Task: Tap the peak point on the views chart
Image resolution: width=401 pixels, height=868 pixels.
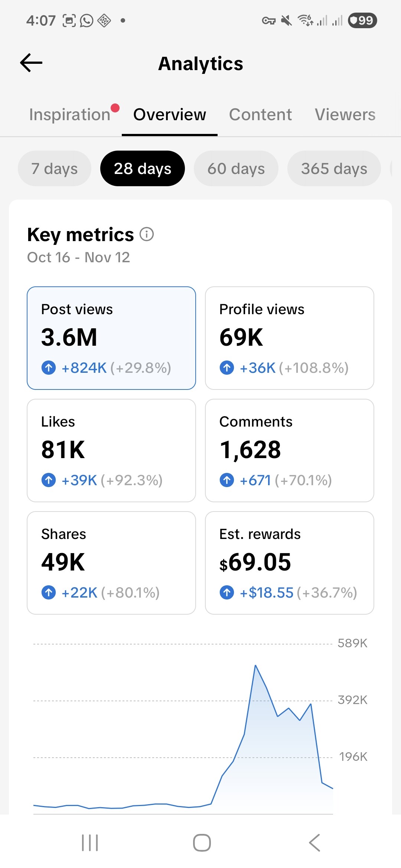Action: (x=255, y=666)
